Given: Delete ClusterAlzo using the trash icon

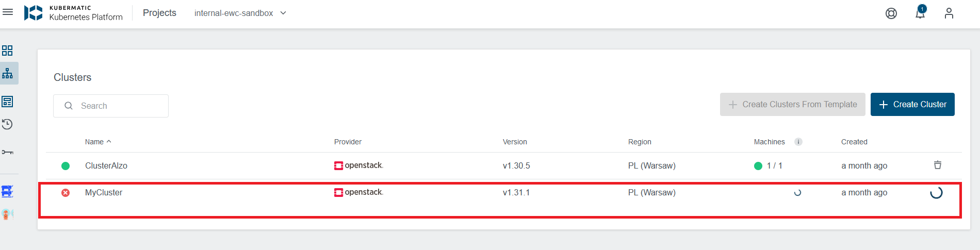Looking at the screenshot, I should (x=938, y=165).
